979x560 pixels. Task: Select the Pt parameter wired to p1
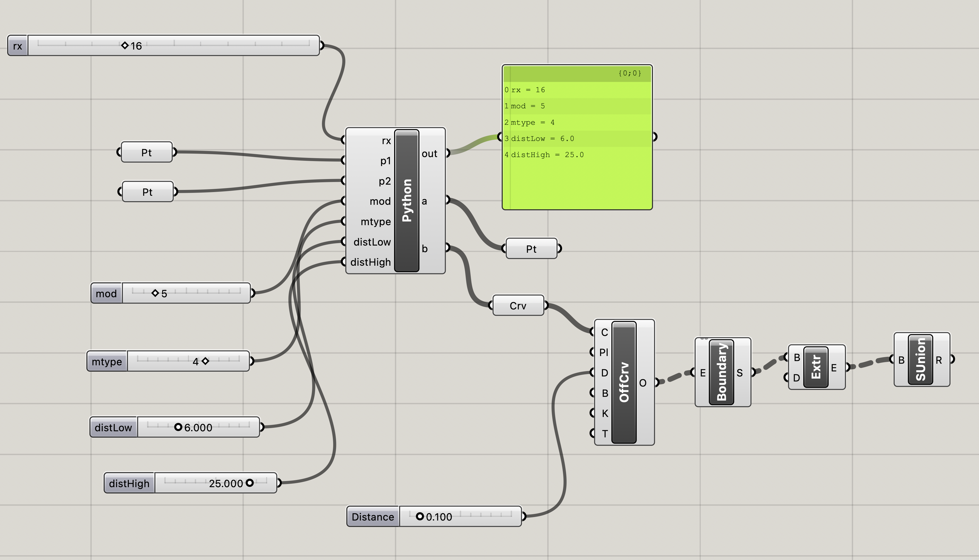147,152
